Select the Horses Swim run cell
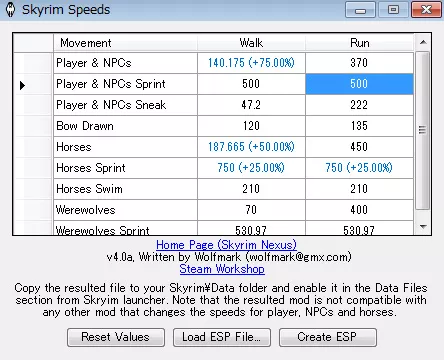444x360 pixels. tap(359, 189)
